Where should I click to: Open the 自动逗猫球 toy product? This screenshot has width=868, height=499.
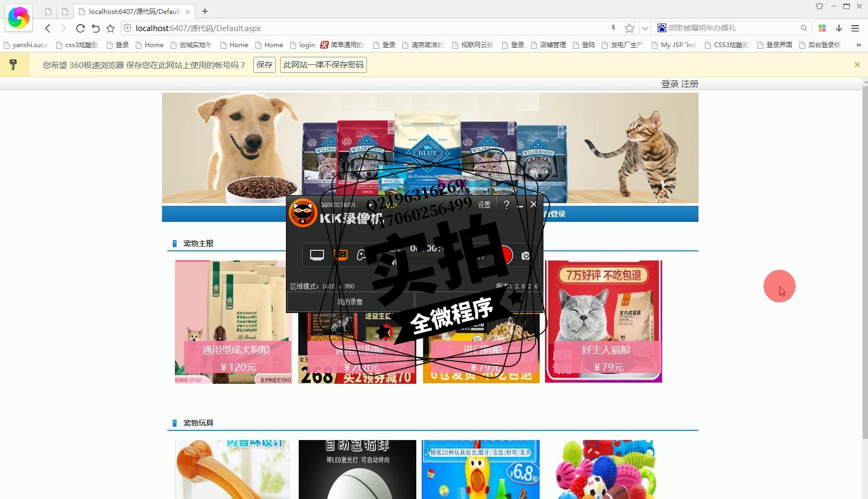click(357, 470)
